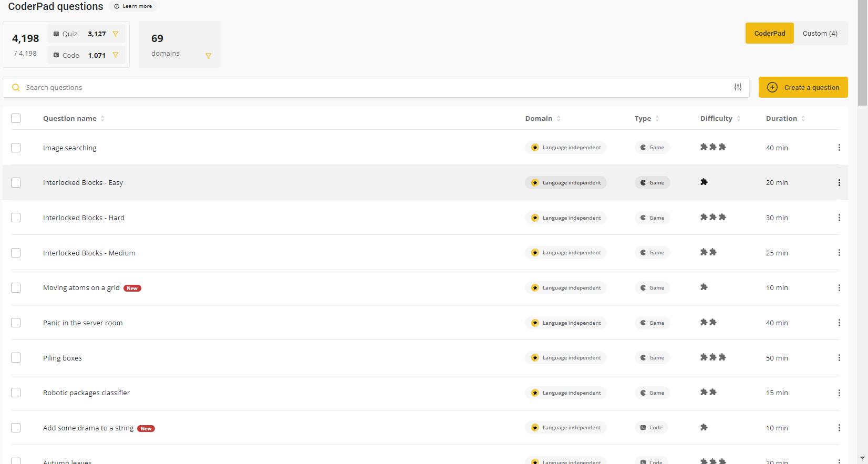Click the search magnifier icon
Viewport: 868px width, 464px height.
coord(16,88)
